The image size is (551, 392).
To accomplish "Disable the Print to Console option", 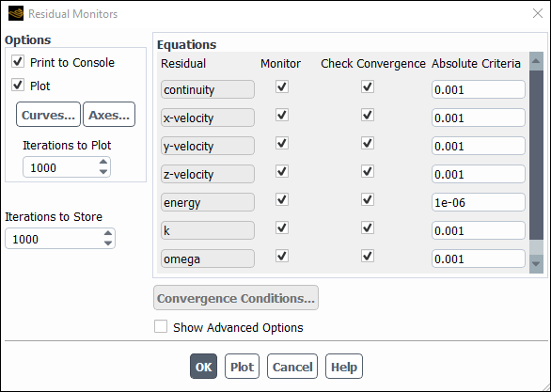I will (x=18, y=61).
